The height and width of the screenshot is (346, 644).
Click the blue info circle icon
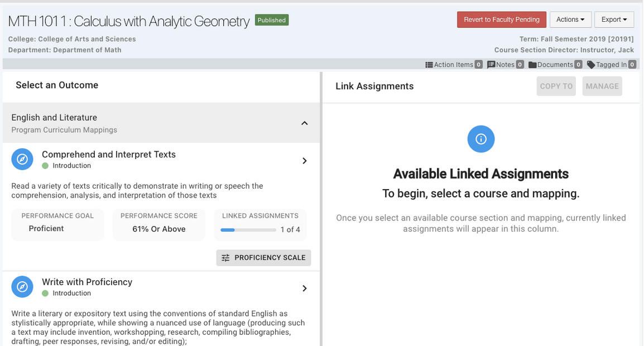click(481, 139)
